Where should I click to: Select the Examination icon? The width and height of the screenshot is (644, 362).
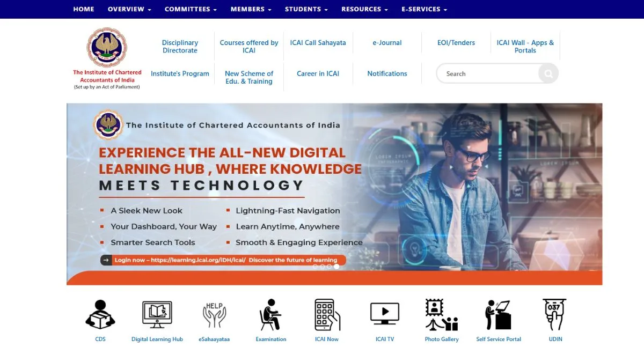pyautogui.click(x=270, y=314)
